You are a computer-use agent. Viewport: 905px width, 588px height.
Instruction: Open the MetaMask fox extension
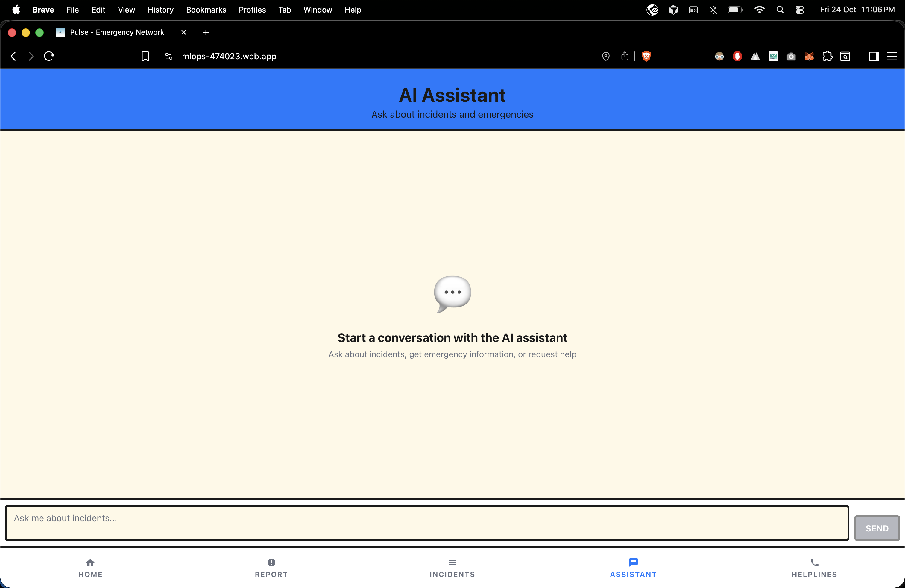click(x=809, y=57)
